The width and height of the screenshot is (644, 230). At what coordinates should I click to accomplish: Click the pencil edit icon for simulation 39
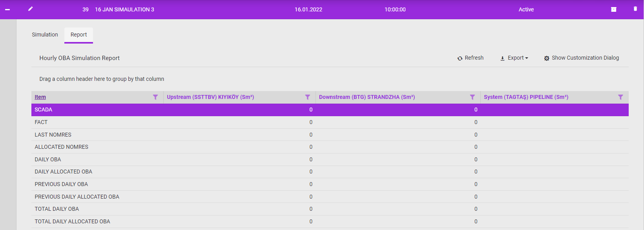point(30,9)
